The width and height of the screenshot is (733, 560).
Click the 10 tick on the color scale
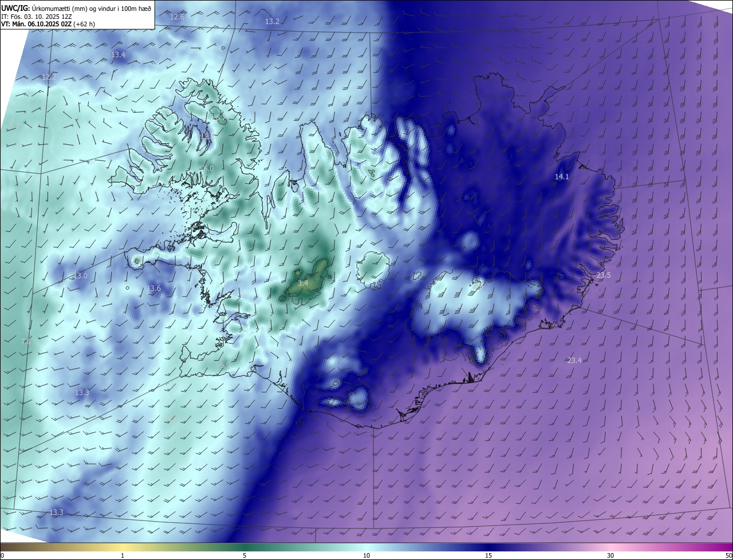point(366,555)
